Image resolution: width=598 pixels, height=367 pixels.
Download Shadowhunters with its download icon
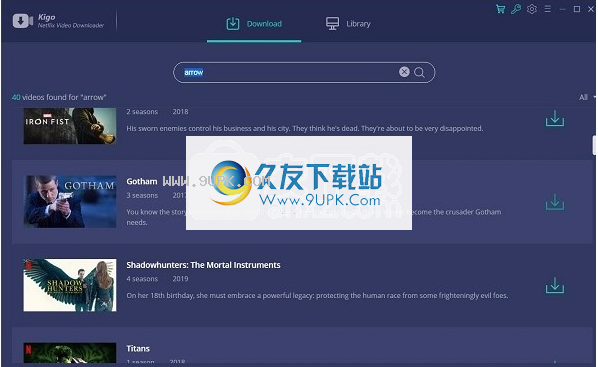click(555, 286)
